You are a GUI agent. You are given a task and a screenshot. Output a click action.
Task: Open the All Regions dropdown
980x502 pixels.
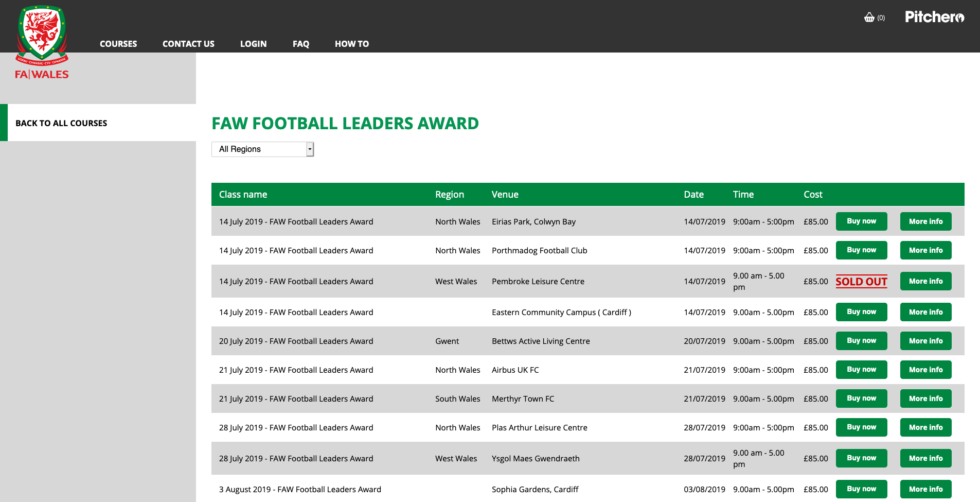262,149
